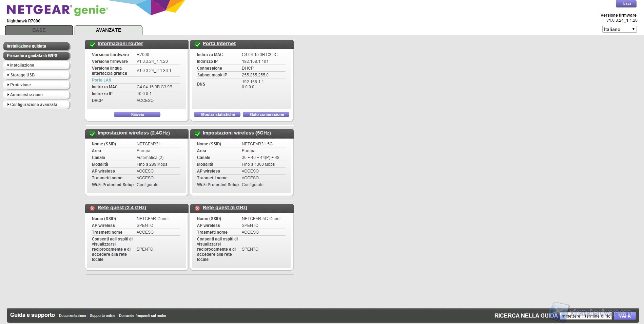Viewport: 644px width, 324px height.
Task: Expand the Amministrazione sidebar section
Action: (37, 95)
